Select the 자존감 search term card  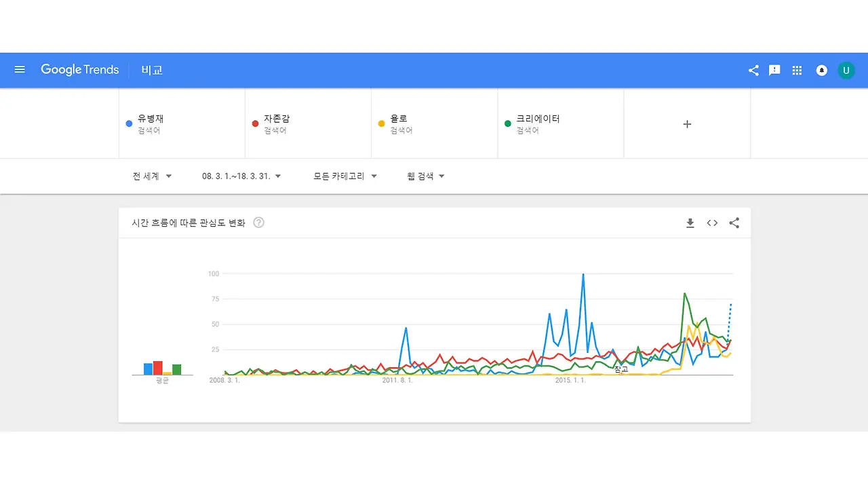point(308,123)
